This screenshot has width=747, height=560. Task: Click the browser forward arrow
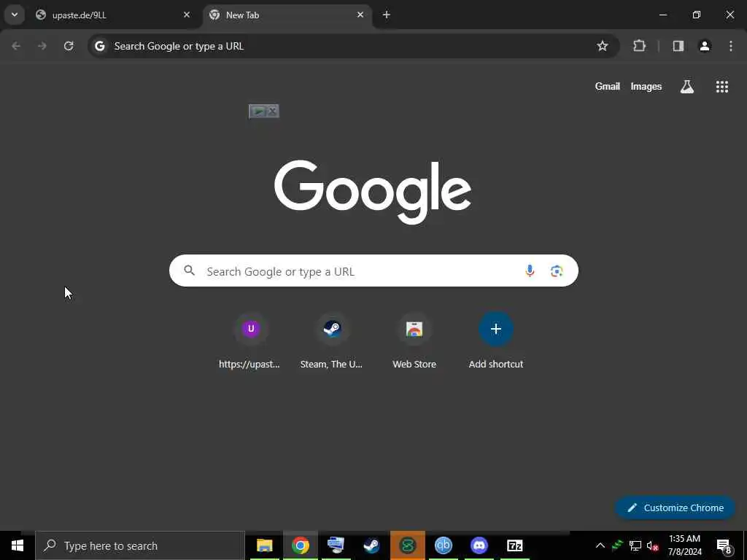(x=42, y=46)
